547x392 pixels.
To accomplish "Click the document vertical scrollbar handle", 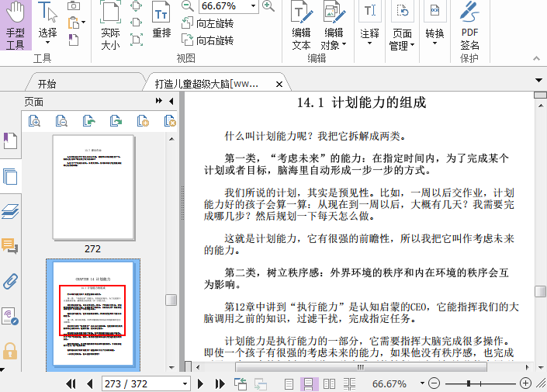I will (540, 291).
